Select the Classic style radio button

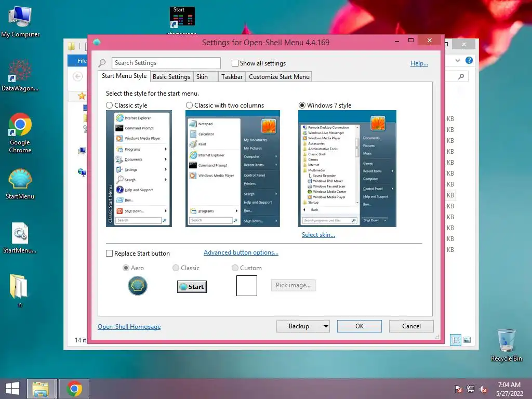[109, 105]
